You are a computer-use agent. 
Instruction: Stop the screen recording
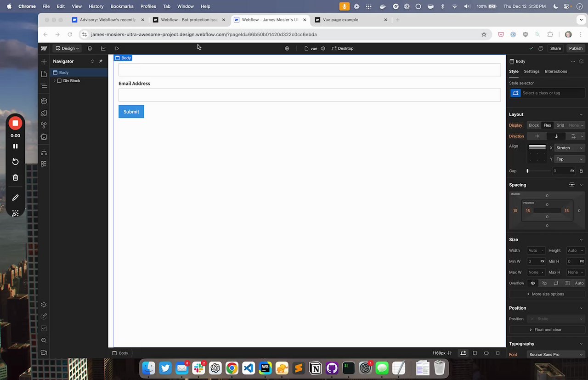(x=15, y=123)
